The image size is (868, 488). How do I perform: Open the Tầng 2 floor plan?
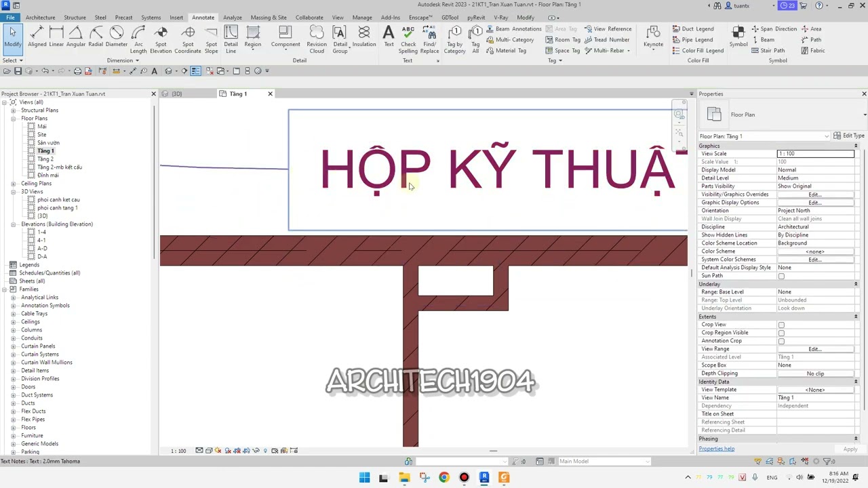pyautogui.click(x=45, y=159)
